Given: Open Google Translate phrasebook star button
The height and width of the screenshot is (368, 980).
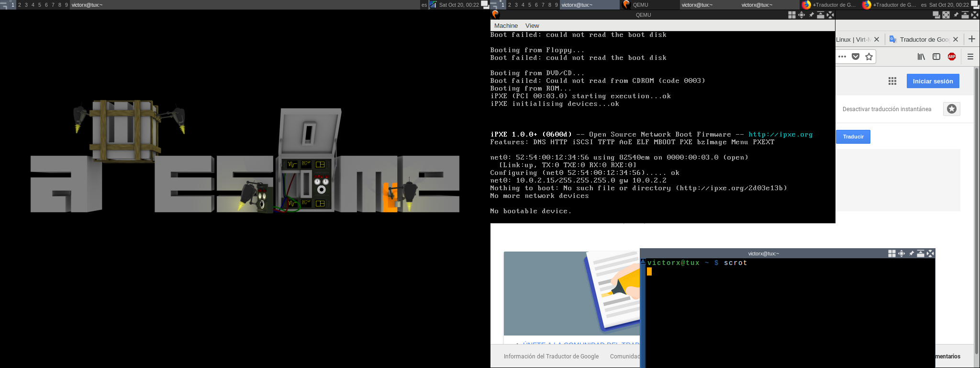Looking at the screenshot, I should click(x=952, y=109).
